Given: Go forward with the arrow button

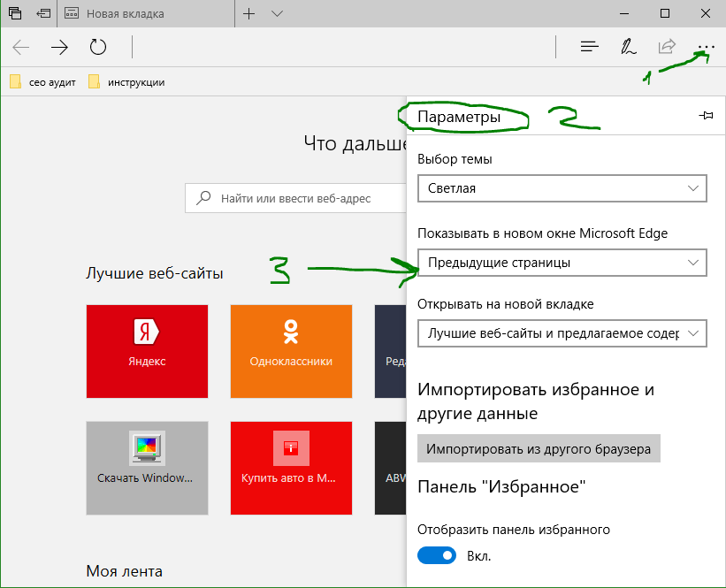Looking at the screenshot, I should (x=59, y=47).
